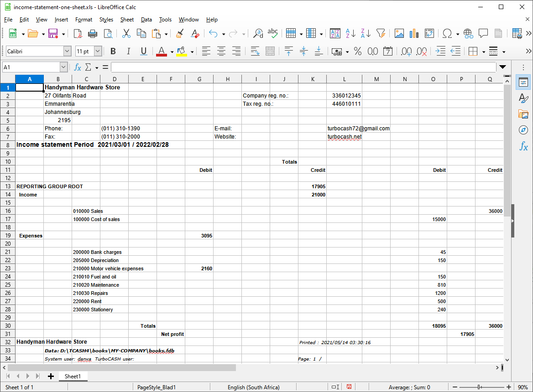This screenshot has width=533, height=392.
Task: Open the Navigator sidebar panel
Action: click(x=523, y=130)
